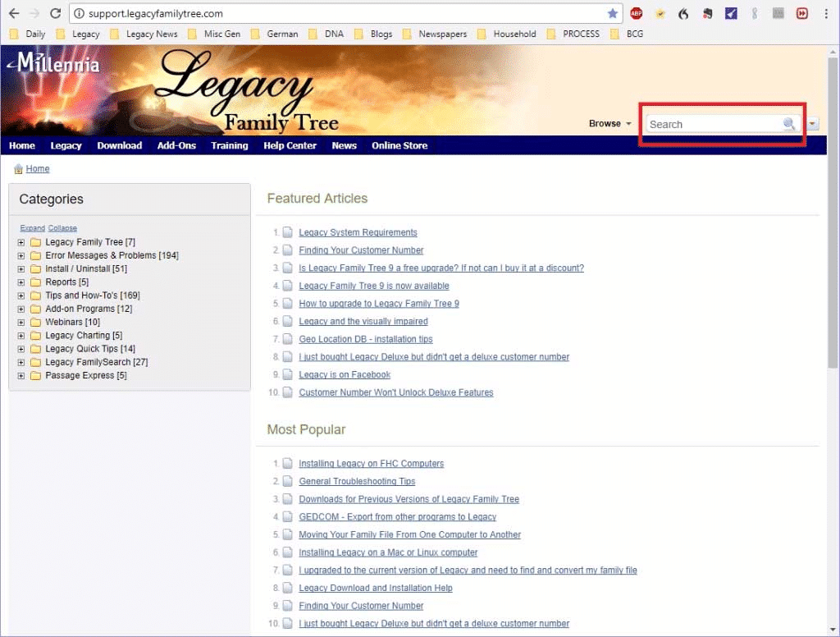Click the Legacy Family Tree folder icon

[36, 242]
